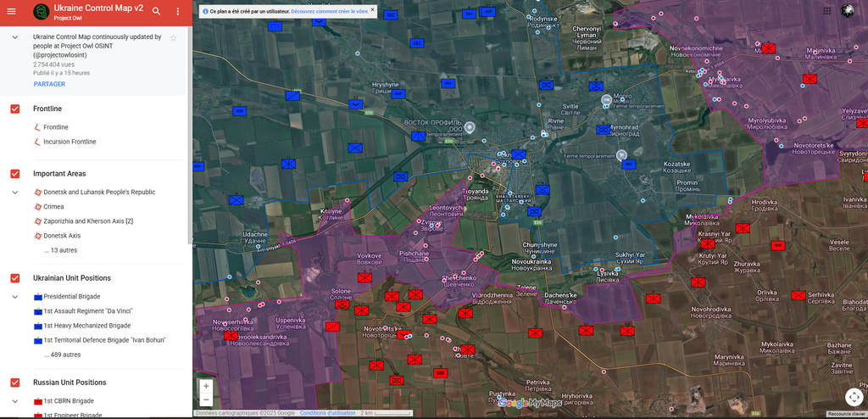Toggle the Frontline layer checkbox

[x=15, y=109]
